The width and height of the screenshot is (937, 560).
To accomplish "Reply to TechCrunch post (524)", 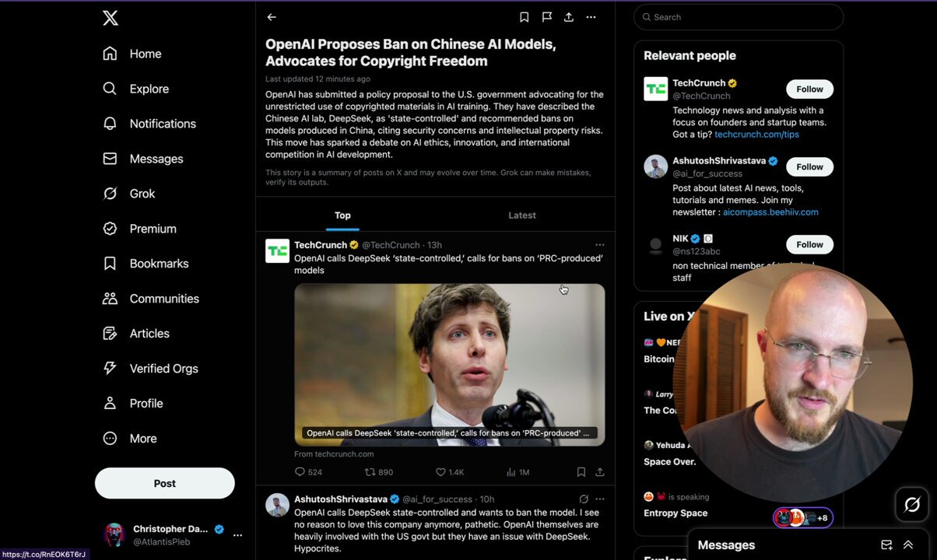I will pos(308,472).
